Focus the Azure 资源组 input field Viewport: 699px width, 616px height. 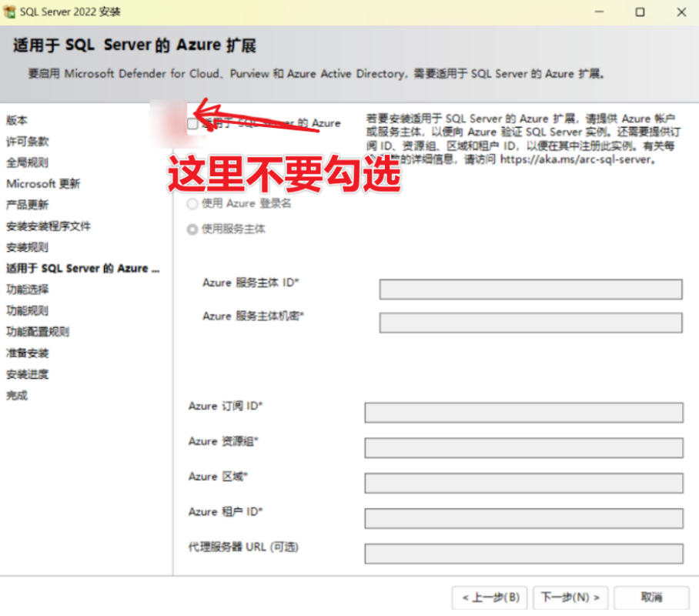click(x=523, y=448)
